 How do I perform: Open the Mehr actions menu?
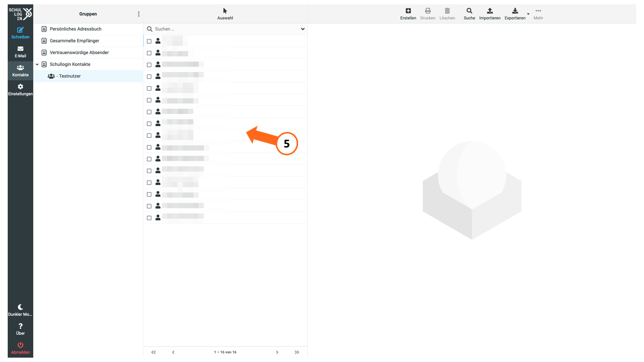538,14
